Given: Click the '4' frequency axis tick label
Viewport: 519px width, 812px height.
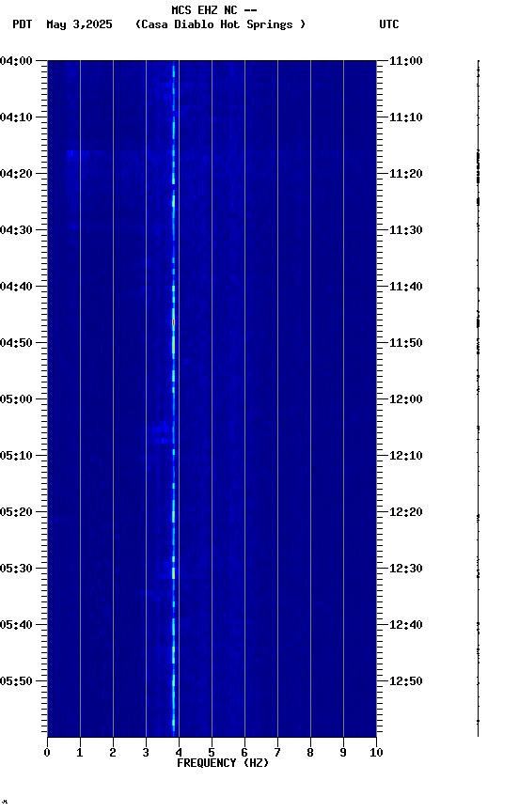Looking at the screenshot, I should point(179,753).
